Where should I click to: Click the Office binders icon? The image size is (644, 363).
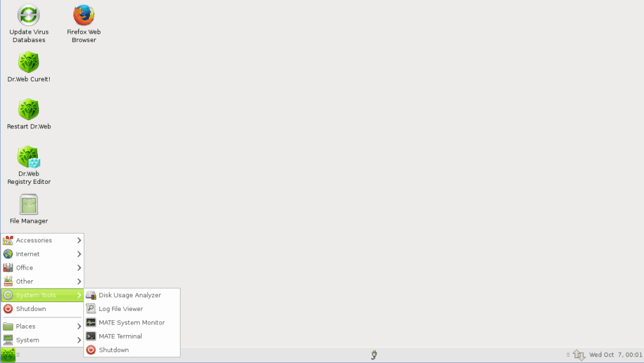pyautogui.click(x=8, y=268)
